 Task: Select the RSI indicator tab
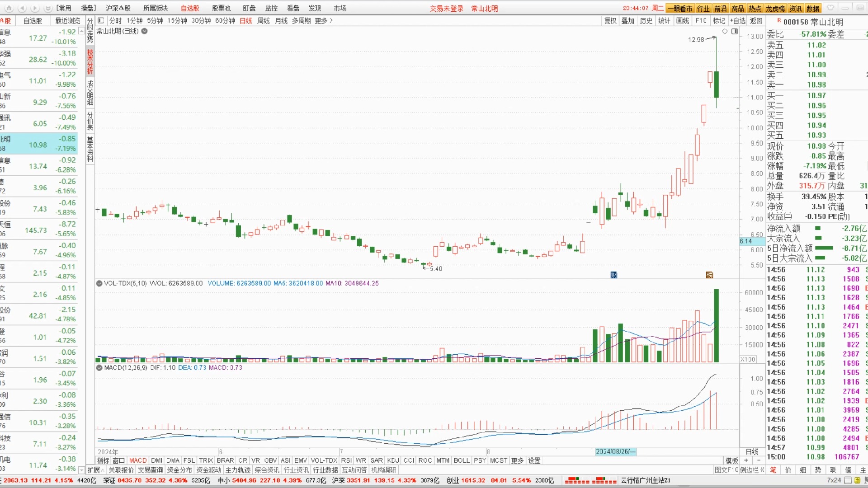point(346,460)
